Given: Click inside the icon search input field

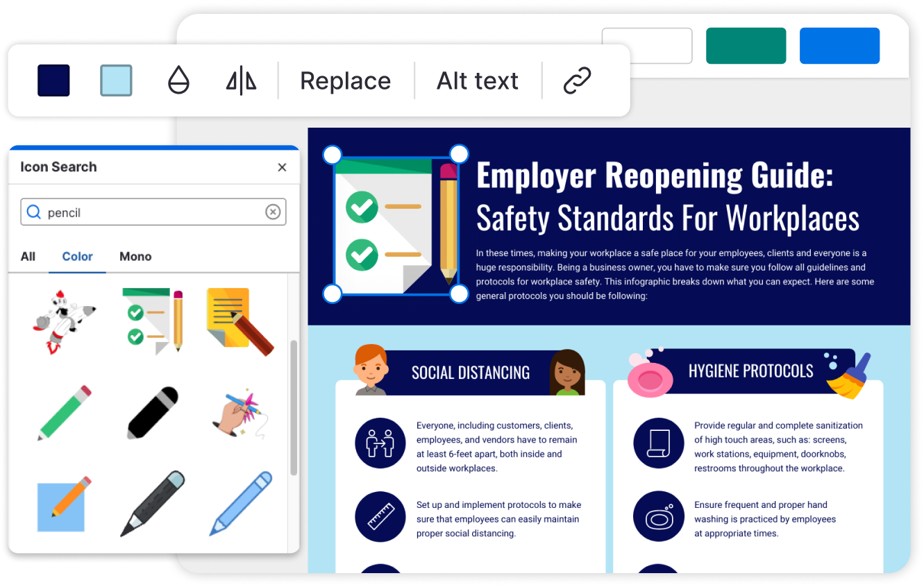Looking at the screenshot, I should (x=139, y=212).
